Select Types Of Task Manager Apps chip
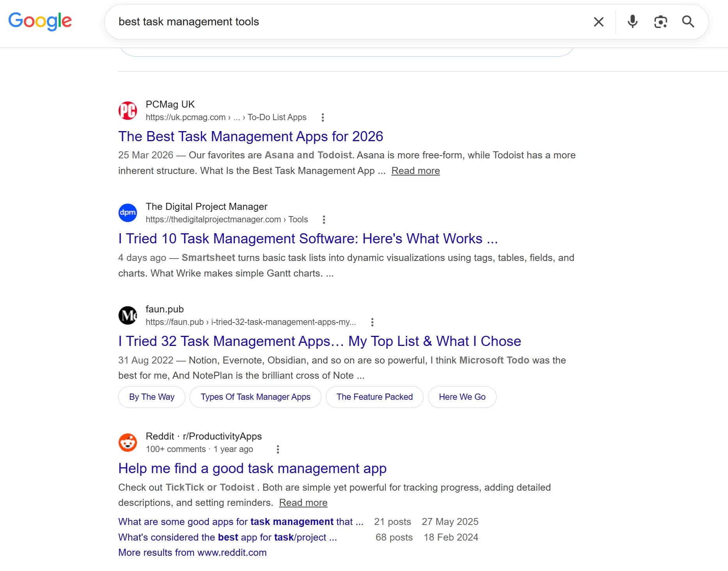Screen dimensions: 728x571 tap(256, 397)
